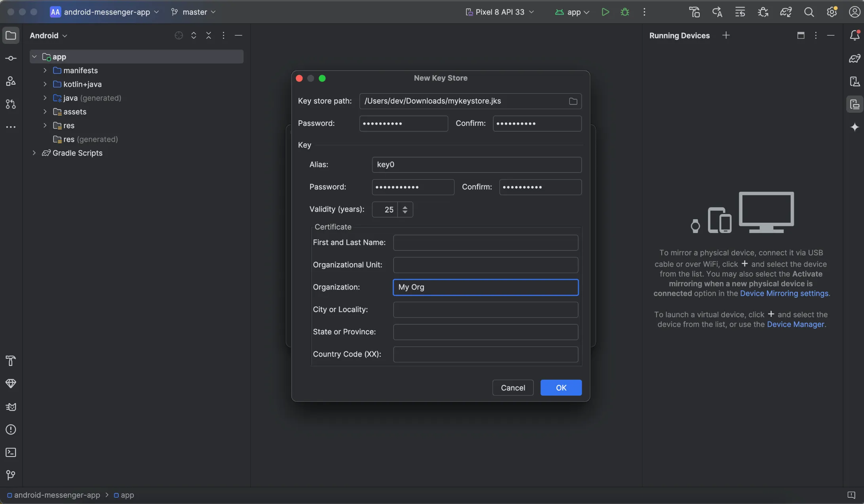Select the java (generated) tree item
The width and height of the screenshot is (864, 504).
point(87,98)
